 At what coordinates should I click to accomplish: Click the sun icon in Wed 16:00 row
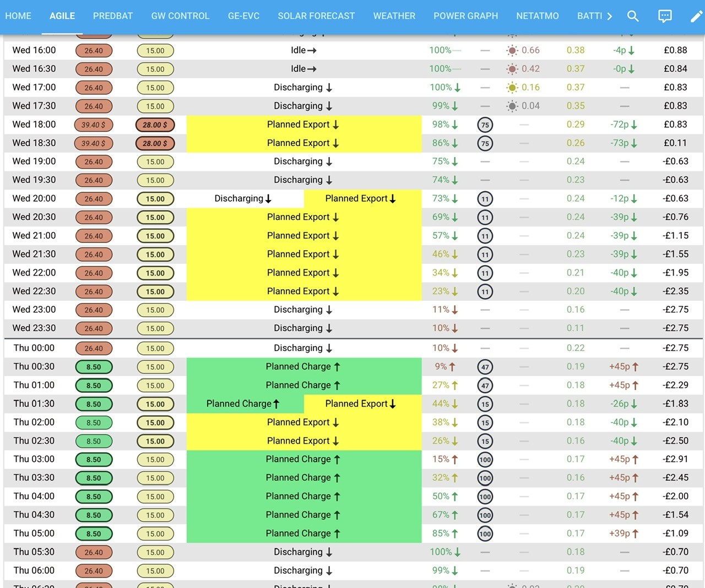[512, 50]
